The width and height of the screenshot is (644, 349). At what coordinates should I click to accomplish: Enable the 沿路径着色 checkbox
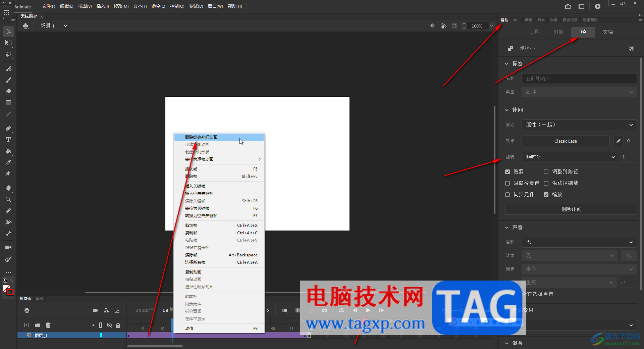click(507, 183)
